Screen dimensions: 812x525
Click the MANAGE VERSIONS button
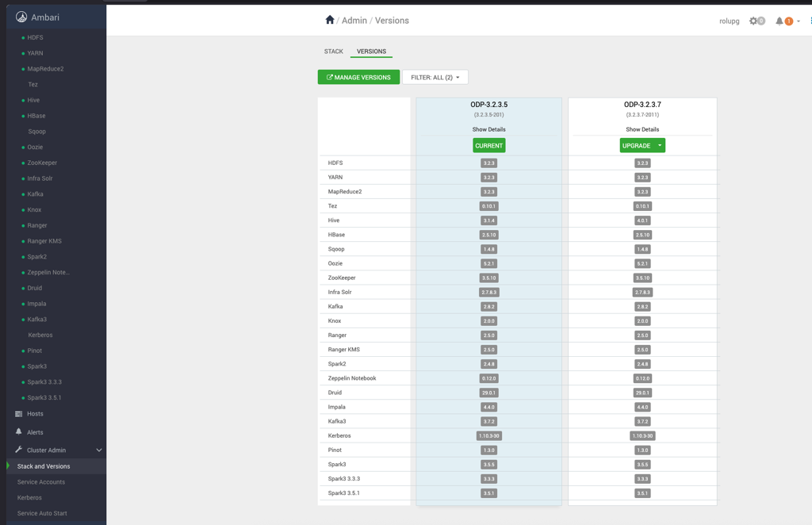[x=358, y=77]
